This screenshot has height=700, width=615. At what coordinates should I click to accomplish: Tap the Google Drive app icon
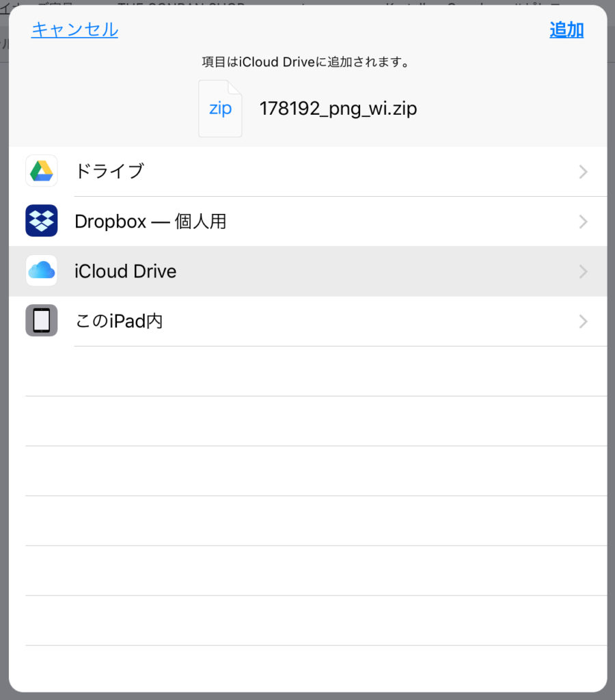click(x=42, y=171)
